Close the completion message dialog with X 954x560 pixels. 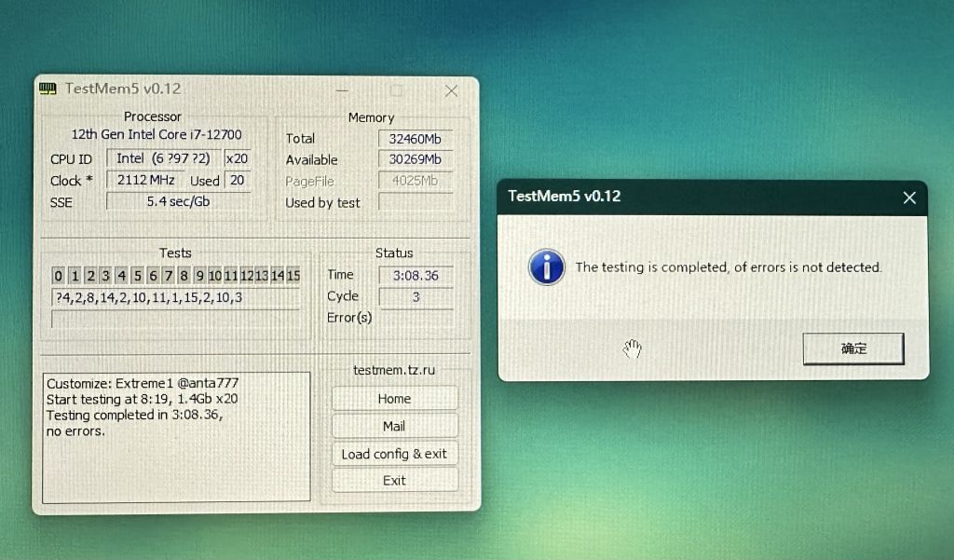click(909, 198)
